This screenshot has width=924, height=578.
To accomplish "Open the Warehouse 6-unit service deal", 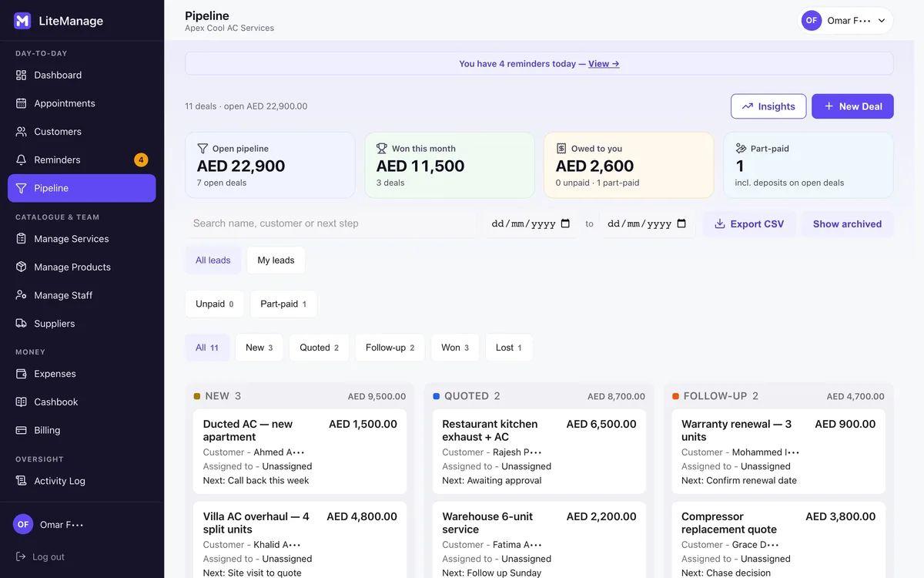I will point(539,540).
